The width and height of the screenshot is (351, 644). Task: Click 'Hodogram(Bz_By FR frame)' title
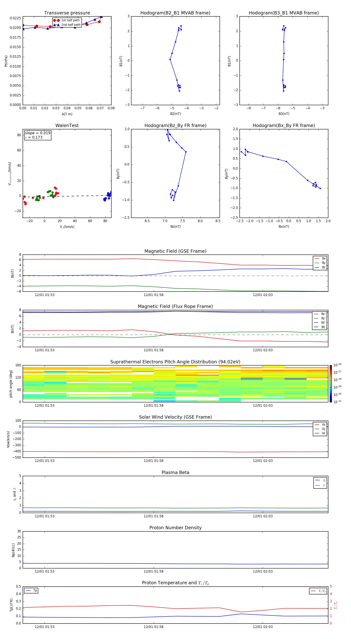coord(175,125)
